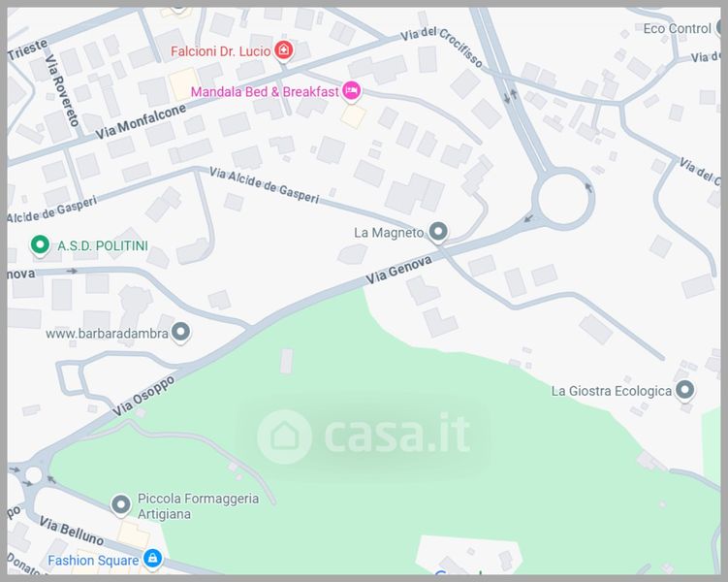Select the Mandala Bed & Breakfast hotel pin

352,90
